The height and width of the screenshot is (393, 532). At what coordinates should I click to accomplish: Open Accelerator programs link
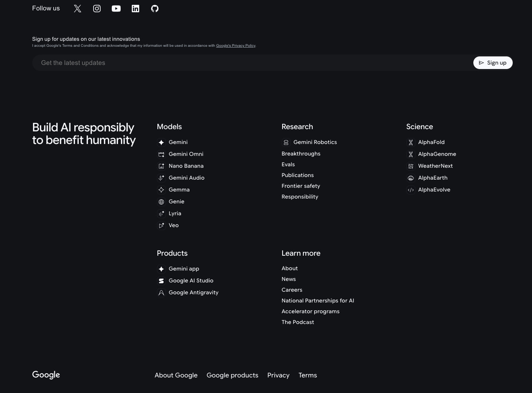(x=310, y=311)
